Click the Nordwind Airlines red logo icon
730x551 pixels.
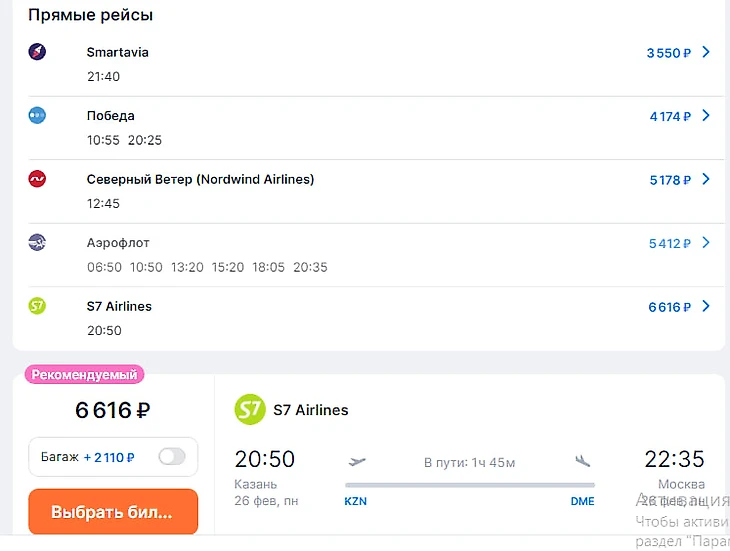click(37, 179)
